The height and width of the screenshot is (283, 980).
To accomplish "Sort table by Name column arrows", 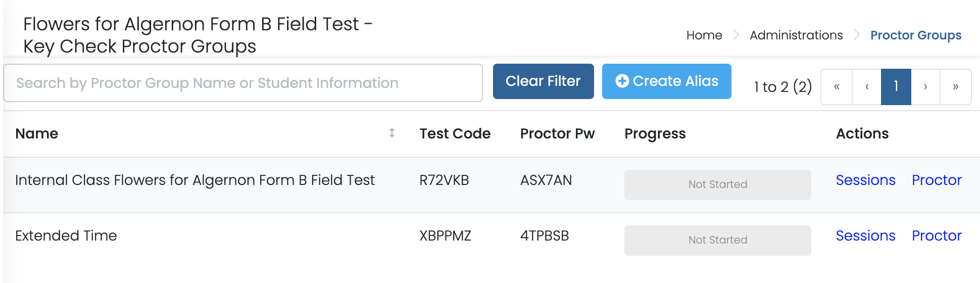I will coord(392,133).
